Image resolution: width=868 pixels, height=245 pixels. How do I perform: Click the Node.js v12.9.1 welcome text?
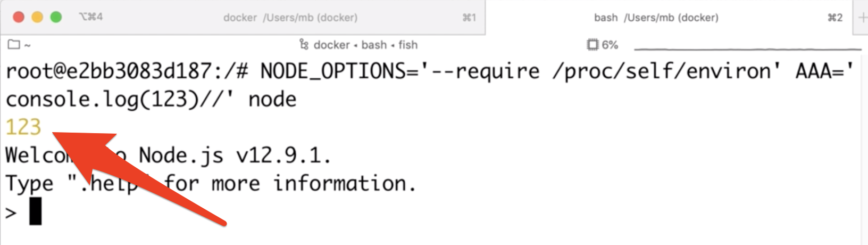coord(235,156)
